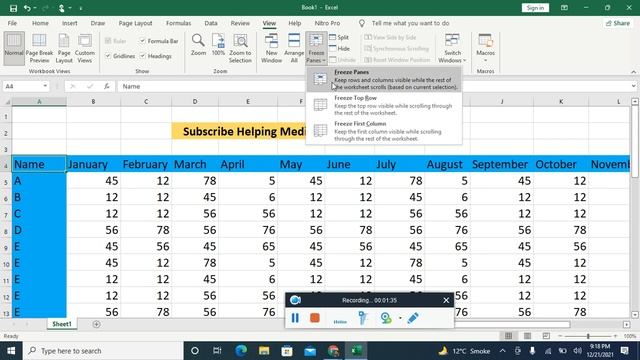Click zoom in plus button
Screen dimensions: 640x360
click(x=615, y=336)
